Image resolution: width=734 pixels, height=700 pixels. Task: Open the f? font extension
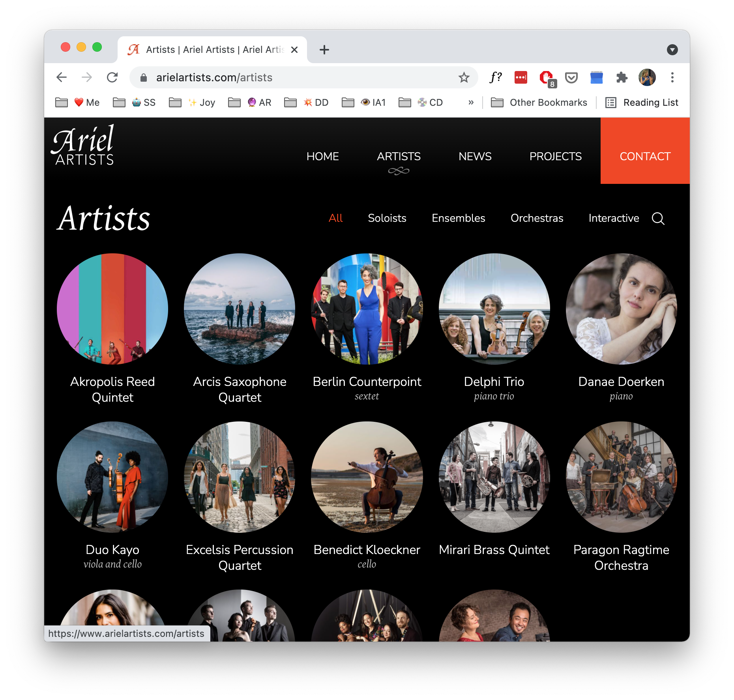tap(496, 77)
